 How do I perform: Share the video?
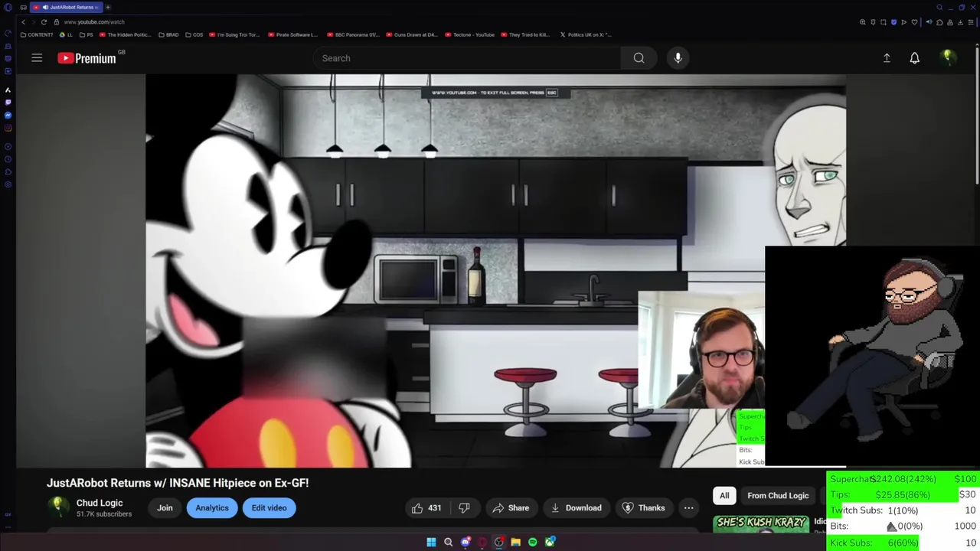(x=511, y=508)
